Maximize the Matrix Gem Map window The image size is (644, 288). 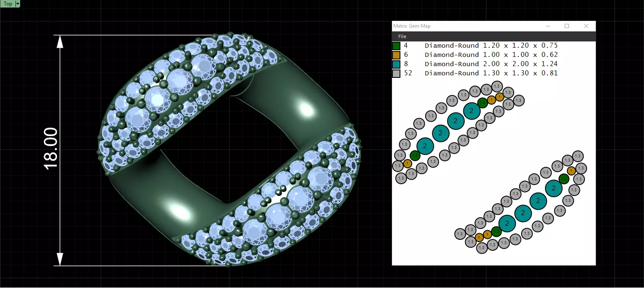567,26
